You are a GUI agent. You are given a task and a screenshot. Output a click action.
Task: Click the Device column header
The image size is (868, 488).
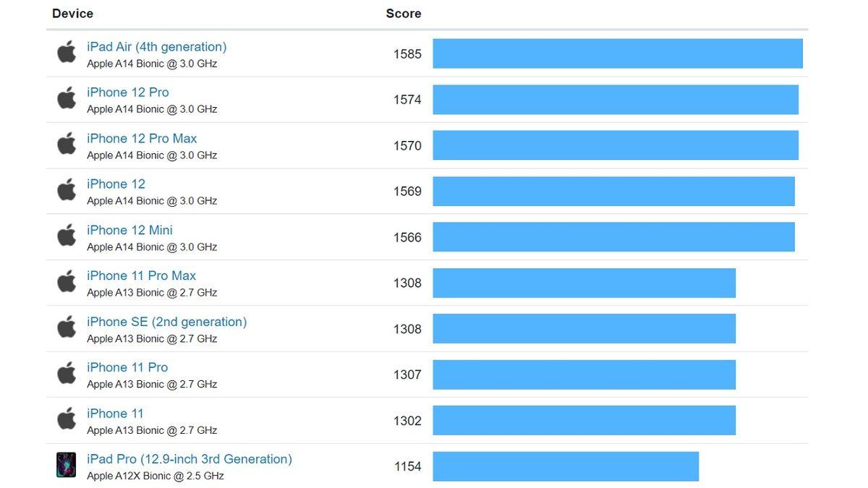(72, 12)
